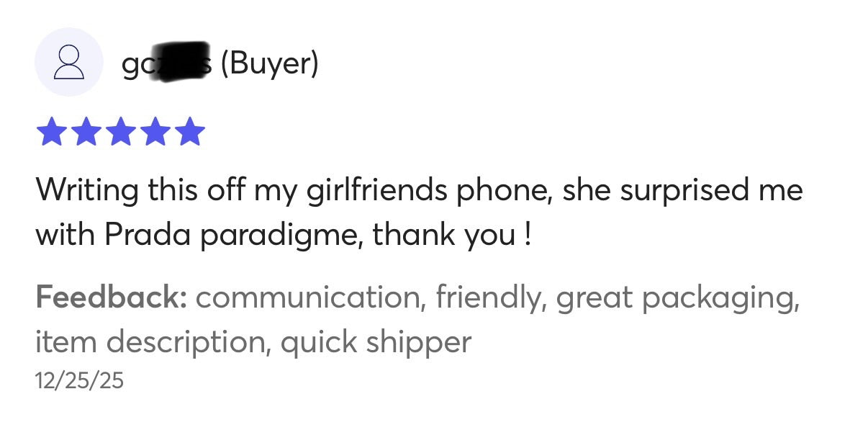The image size is (868, 425).
Task: Click the review date 12/25/25
Action: click(79, 380)
